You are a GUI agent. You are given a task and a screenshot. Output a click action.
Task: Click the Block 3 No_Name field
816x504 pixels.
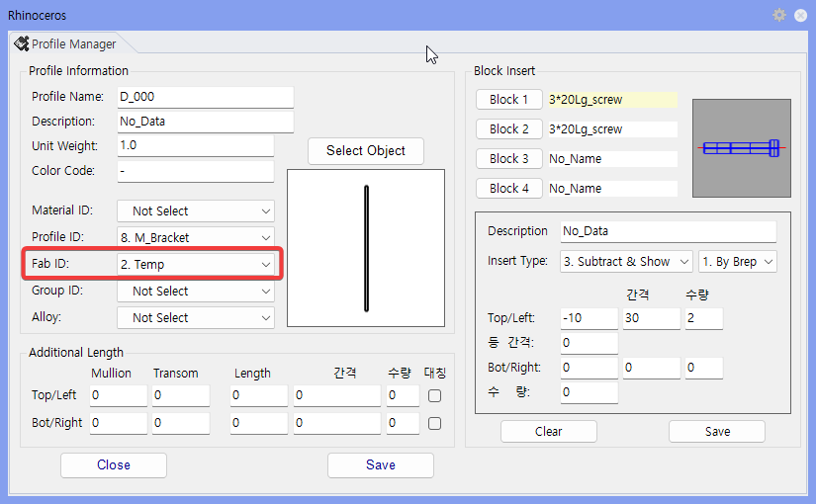point(612,159)
